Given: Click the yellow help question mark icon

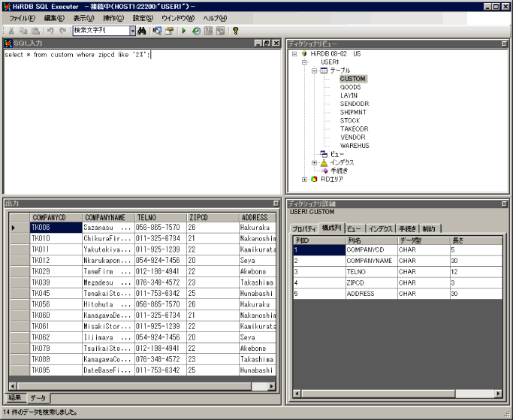Looking at the screenshot, I should (x=235, y=31).
